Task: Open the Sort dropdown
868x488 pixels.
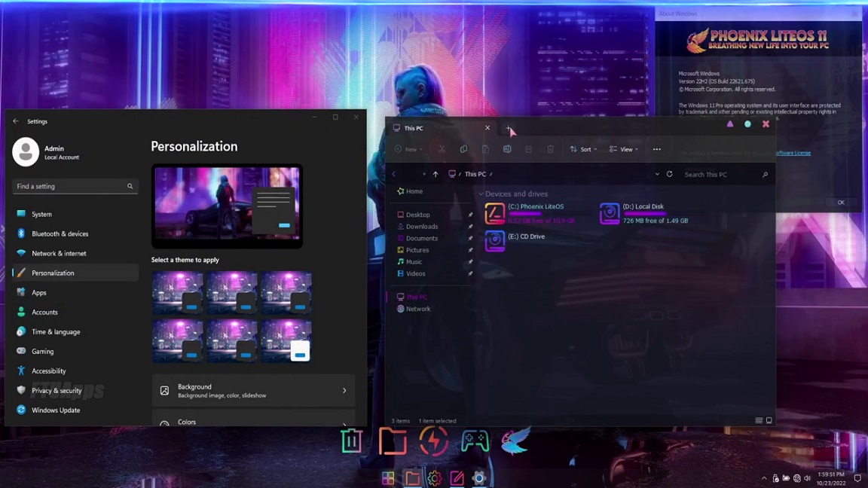Action: coord(583,149)
